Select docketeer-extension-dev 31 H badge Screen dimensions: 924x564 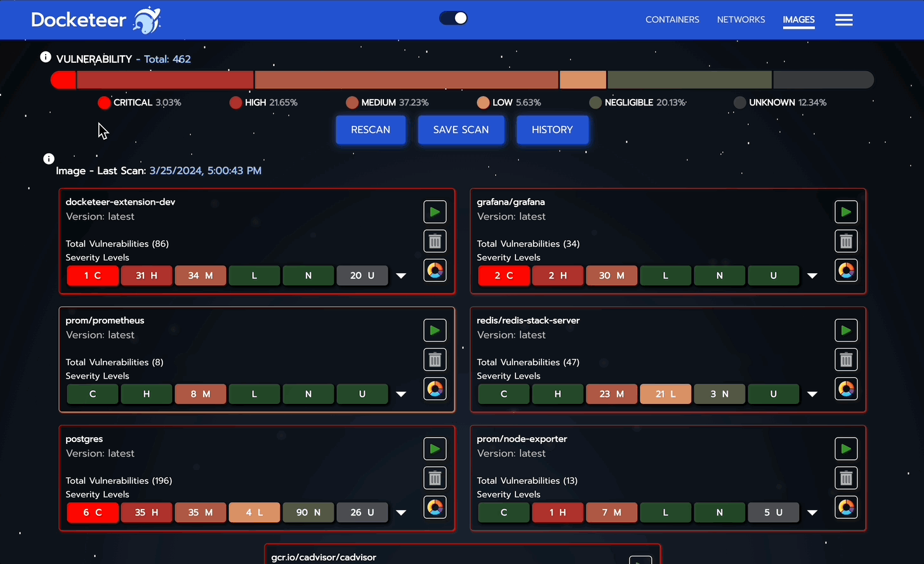click(x=147, y=276)
